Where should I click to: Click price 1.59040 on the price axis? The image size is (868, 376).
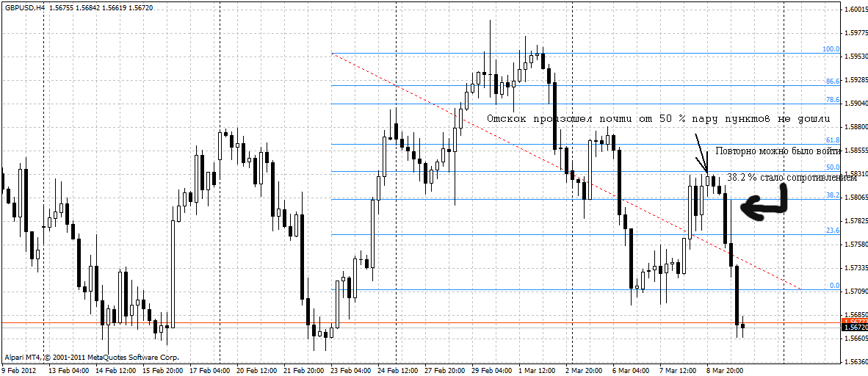[856, 104]
